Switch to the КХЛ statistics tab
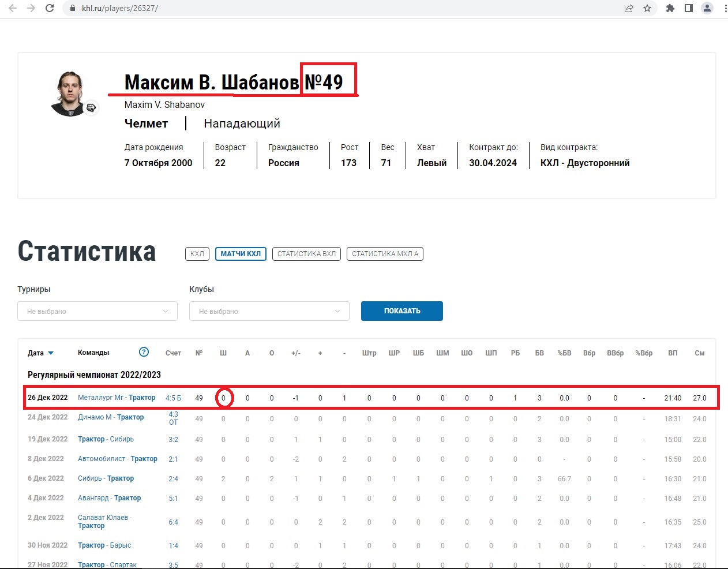The height and width of the screenshot is (569, 728). tap(197, 254)
